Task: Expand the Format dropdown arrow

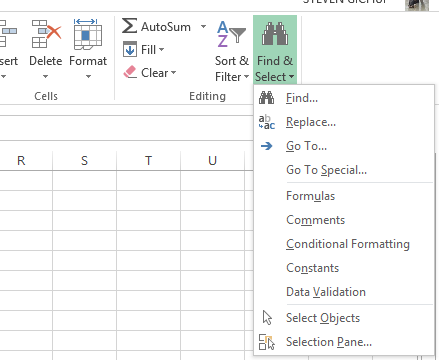Action: point(88,76)
